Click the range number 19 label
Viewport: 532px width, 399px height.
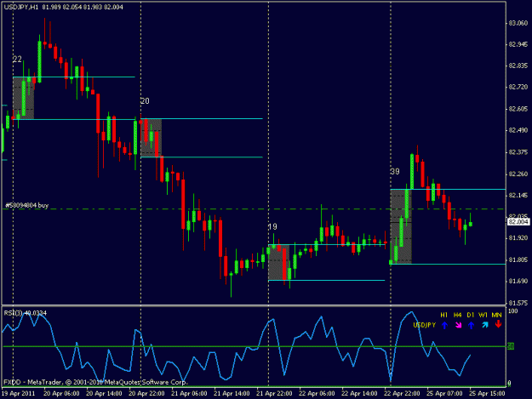272,227
